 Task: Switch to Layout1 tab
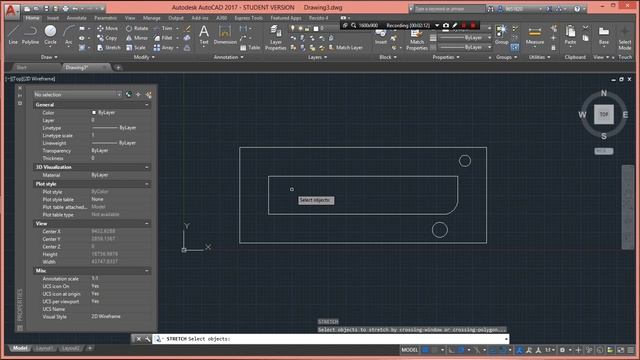(x=44, y=348)
